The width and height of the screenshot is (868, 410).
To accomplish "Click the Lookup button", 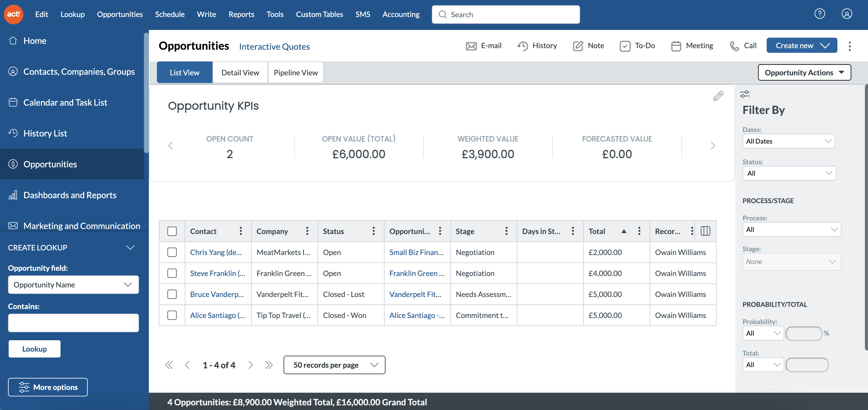I will (x=34, y=349).
